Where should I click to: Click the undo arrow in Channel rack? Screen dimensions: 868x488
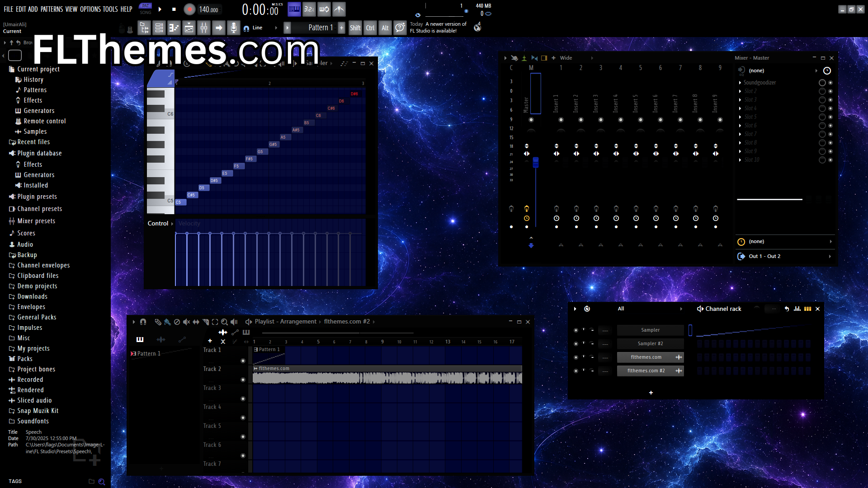coord(787,309)
